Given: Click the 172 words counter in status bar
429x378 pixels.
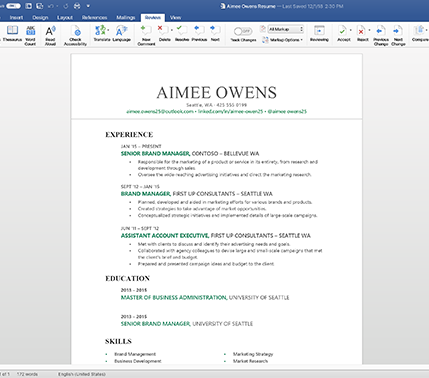Looking at the screenshot, I should [27, 374].
